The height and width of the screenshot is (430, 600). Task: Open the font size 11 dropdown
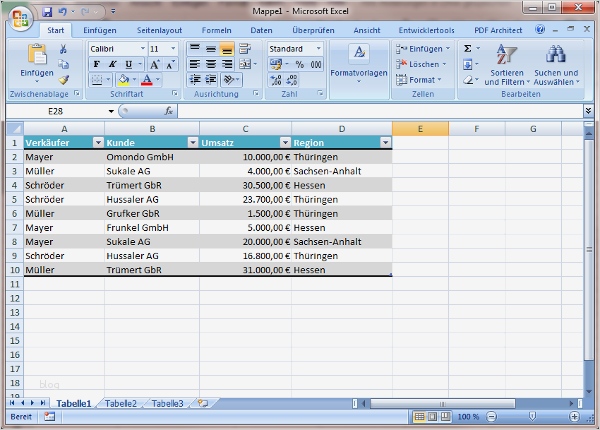click(173, 49)
